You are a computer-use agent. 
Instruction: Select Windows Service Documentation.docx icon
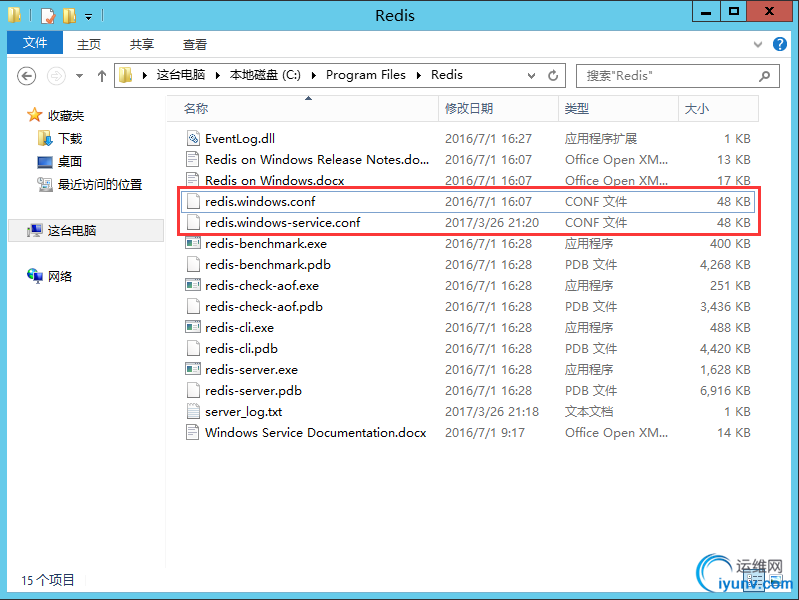193,432
